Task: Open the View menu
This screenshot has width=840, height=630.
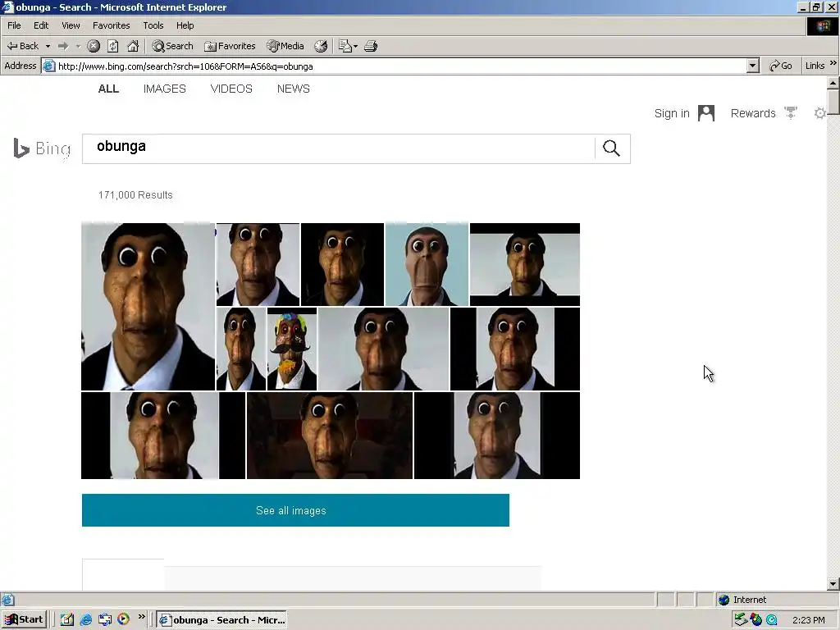Action: (71, 25)
